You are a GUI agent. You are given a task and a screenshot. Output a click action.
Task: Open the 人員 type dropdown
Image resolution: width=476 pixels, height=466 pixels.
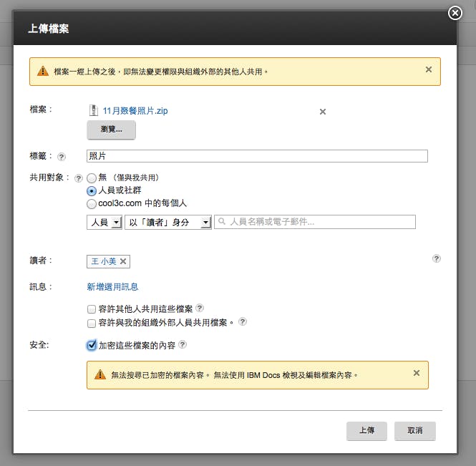105,223
